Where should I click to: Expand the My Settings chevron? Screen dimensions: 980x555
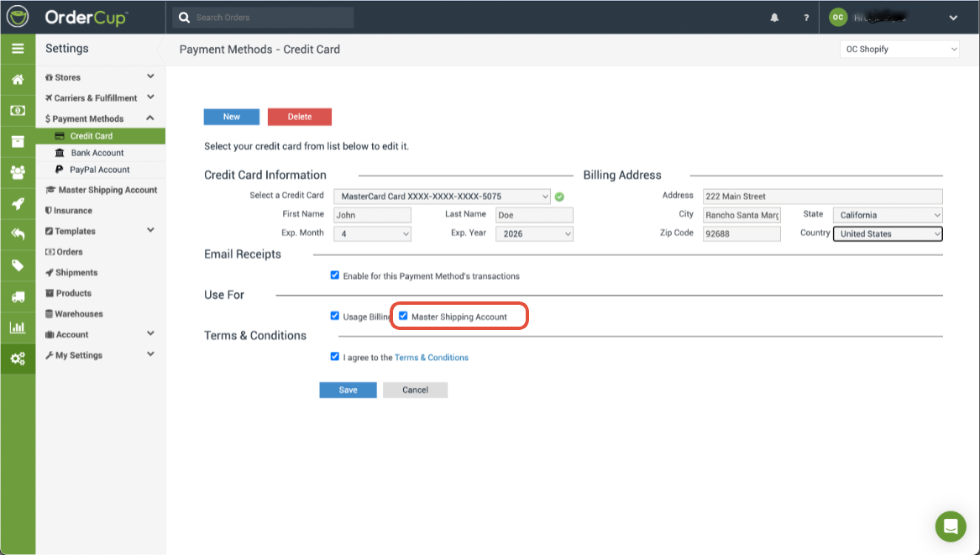[150, 353]
